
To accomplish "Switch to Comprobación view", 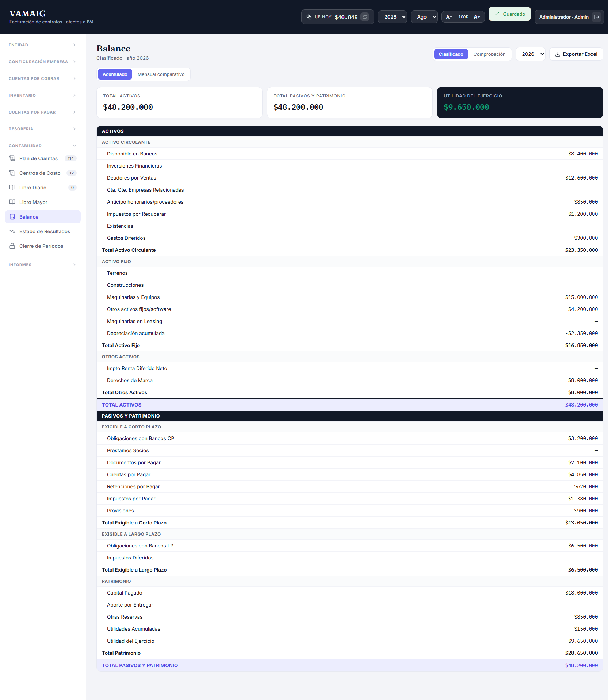I will coord(489,54).
